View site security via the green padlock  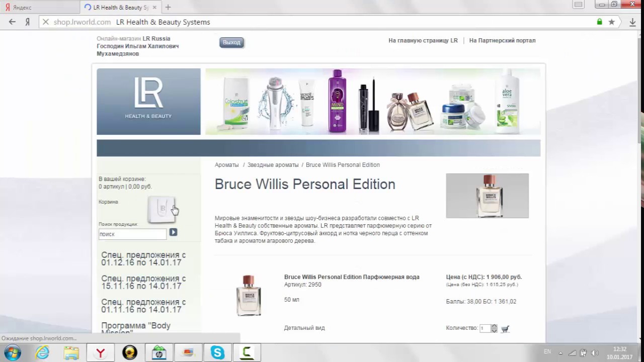599,22
